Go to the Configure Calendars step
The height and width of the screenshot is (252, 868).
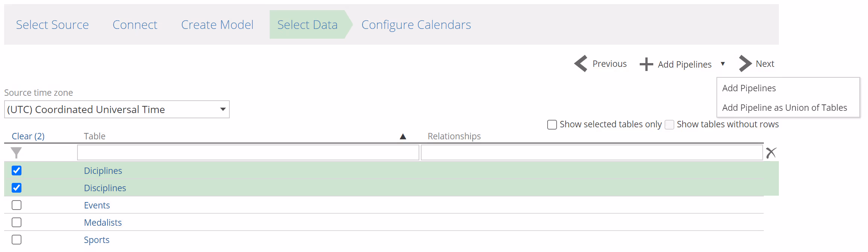coord(416,25)
